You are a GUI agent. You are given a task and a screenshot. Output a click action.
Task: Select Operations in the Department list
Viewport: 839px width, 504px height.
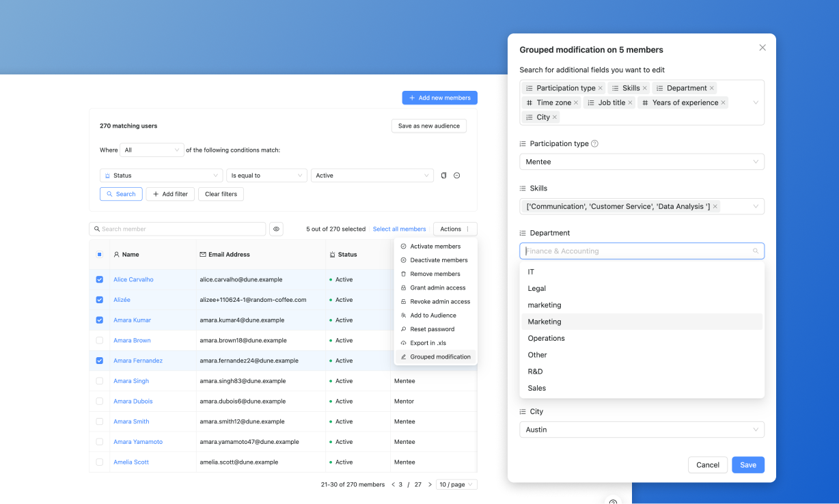642,338
